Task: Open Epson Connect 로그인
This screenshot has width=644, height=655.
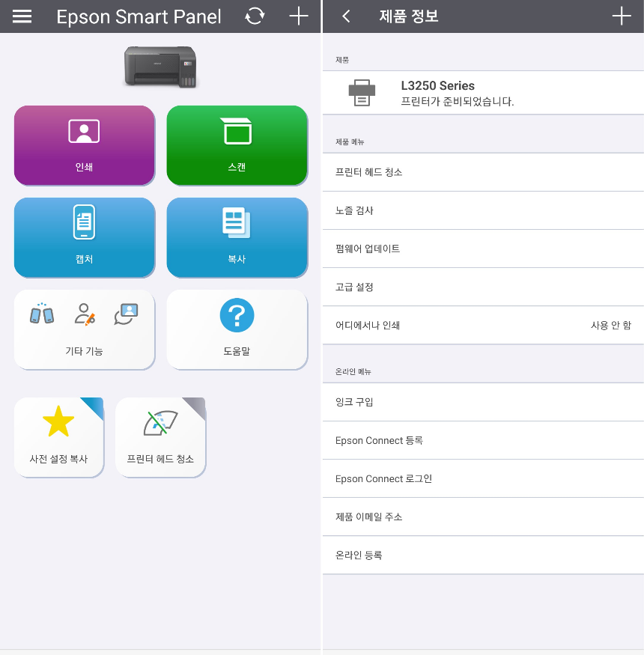Action: [483, 478]
